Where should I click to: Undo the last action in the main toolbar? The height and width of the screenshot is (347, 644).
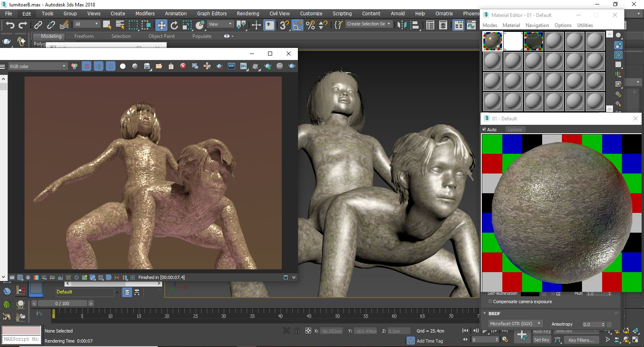click(x=10, y=25)
